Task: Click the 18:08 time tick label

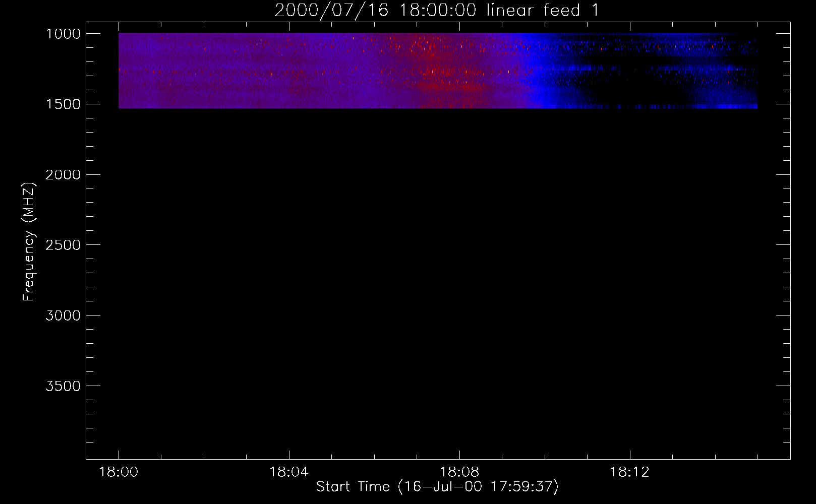Action: [x=459, y=472]
